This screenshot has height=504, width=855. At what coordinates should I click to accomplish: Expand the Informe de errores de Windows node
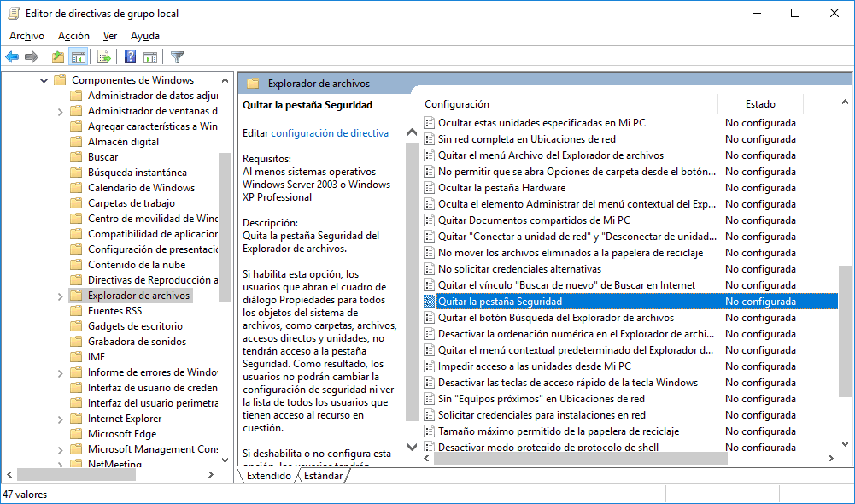coord(60,373)
